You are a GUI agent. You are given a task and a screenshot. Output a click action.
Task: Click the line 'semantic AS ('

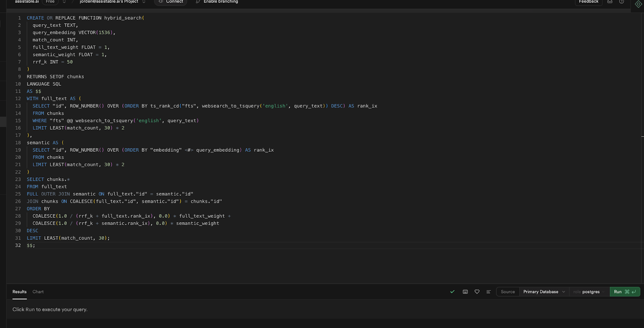[45, 143]
